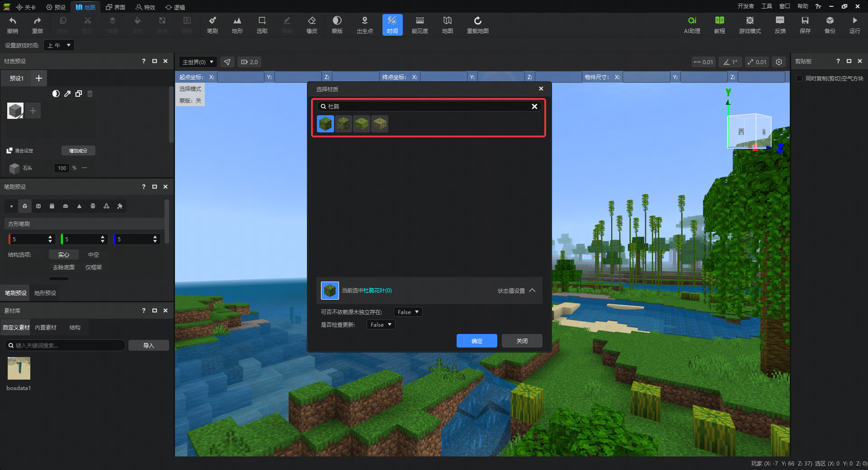This screenshot has height=470, width=868.
Task: Pick the 橡皮 eraser tool
Action: tap(311, 25)
